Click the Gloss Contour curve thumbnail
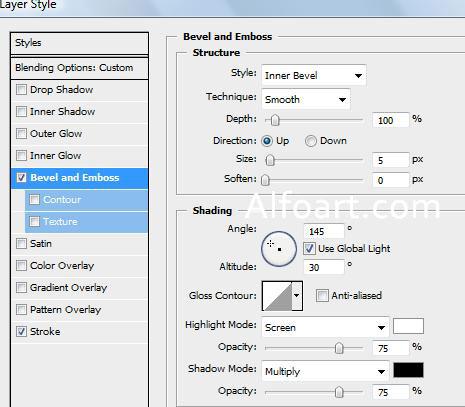Viewport: 465px width, 407px height. pyautogui.click(x=278, y=296)
